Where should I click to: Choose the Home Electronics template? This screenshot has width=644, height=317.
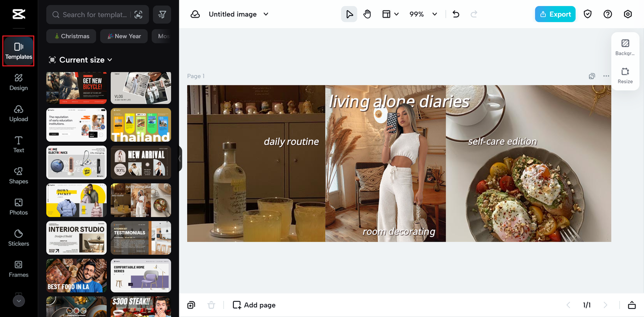(x=76, y=162)
